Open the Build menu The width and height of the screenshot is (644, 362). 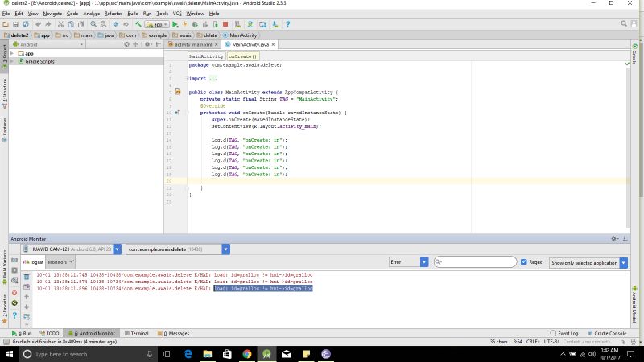click(133, 14)
